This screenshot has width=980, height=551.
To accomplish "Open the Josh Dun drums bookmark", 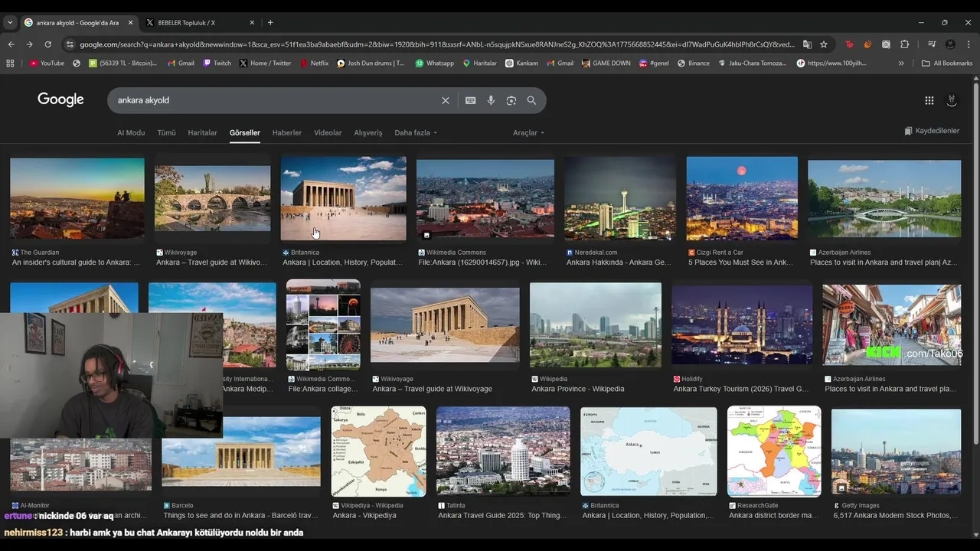I will point(371,64).
